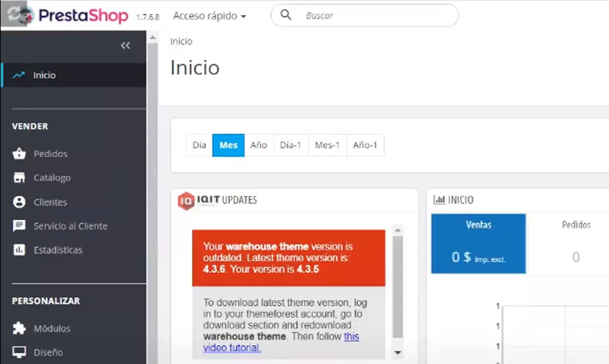Viewport: 609px width, 364px height.
Task: Collapse the sidebar with double-chevron icon
Action: [x=125, y=45]
